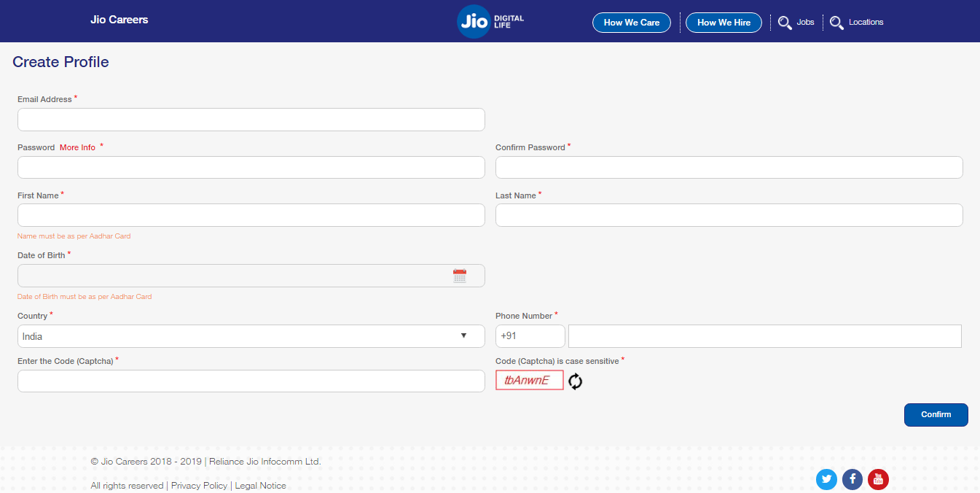Open the Privacy Policy link

[x=199, y=486]
